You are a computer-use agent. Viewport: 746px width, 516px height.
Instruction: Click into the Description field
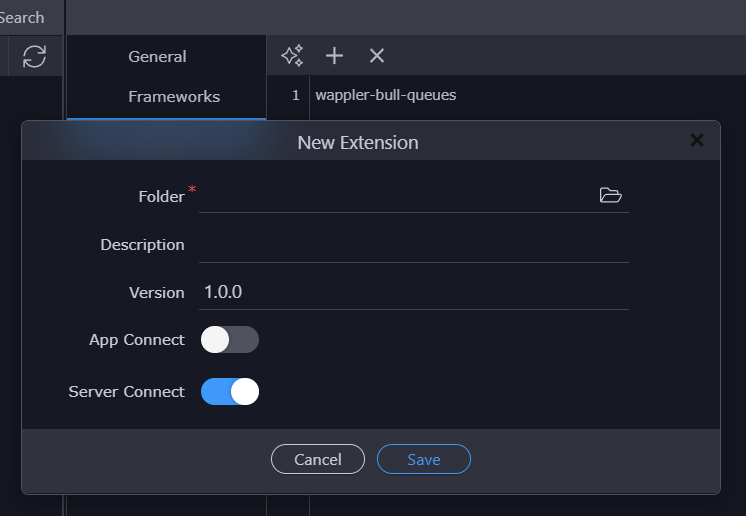[x=414, y=245]
